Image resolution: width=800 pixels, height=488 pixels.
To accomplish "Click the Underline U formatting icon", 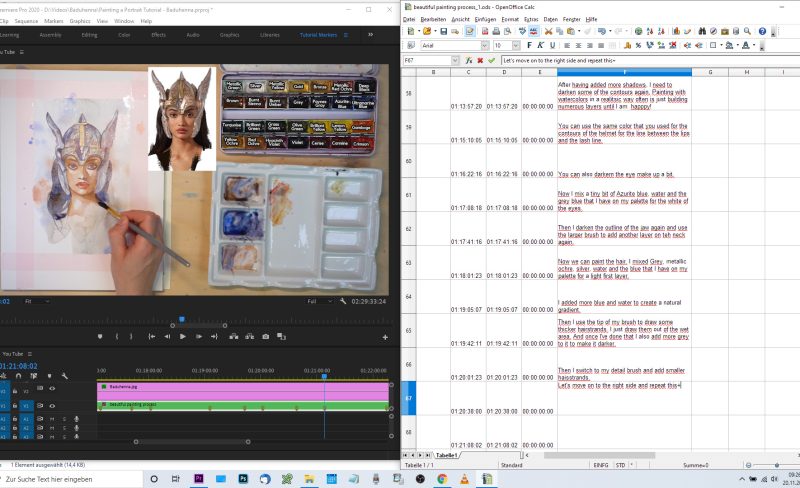I will click(x=552, y=45).
